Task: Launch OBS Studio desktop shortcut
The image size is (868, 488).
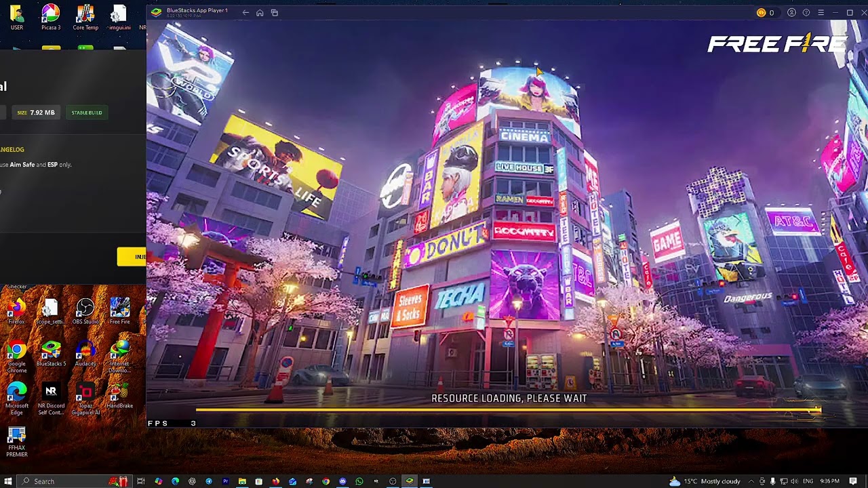Action: point(85,311)
